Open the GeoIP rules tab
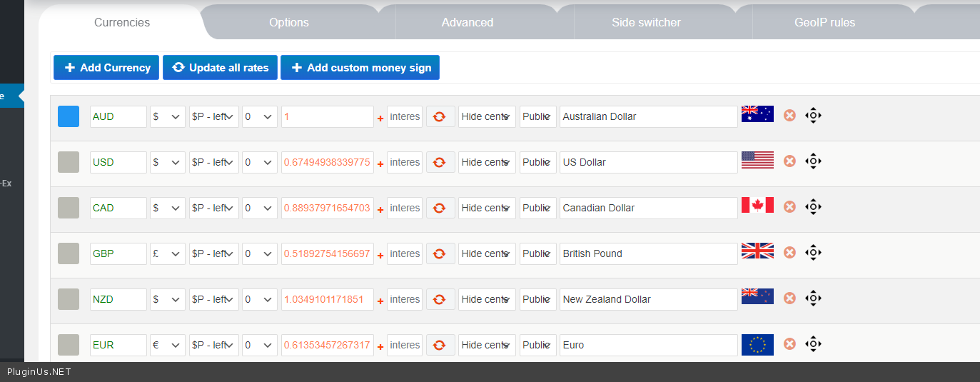This screenshot has height=382, width=980. click(x=824, y=22)
